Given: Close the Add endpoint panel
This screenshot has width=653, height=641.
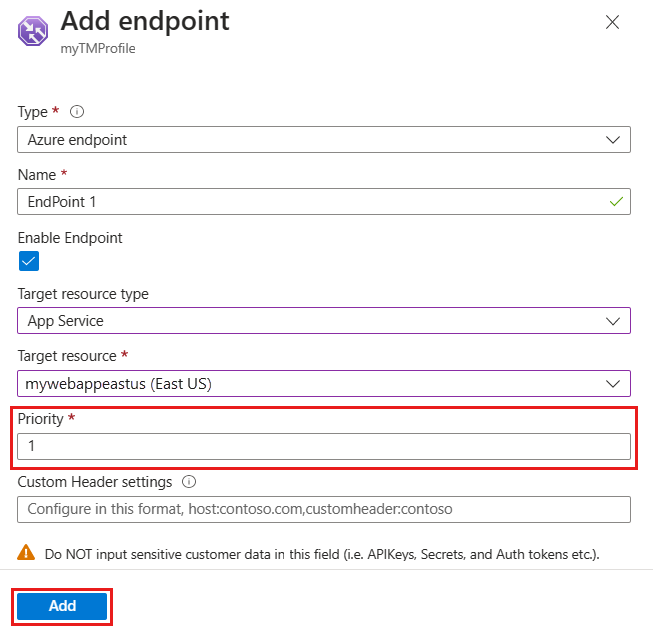Looking at the screenshot, I should point(612,22).
